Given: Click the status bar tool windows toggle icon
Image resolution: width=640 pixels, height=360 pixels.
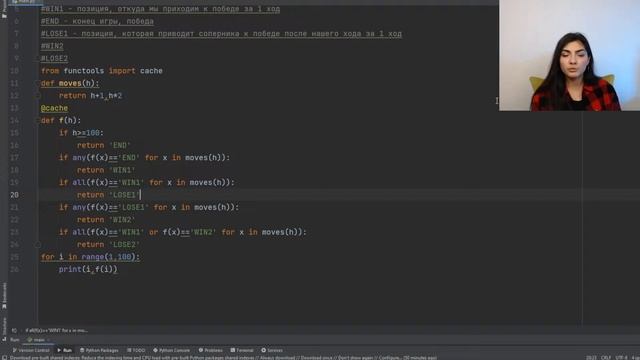Looking at the screenshot, I should 4,358.
